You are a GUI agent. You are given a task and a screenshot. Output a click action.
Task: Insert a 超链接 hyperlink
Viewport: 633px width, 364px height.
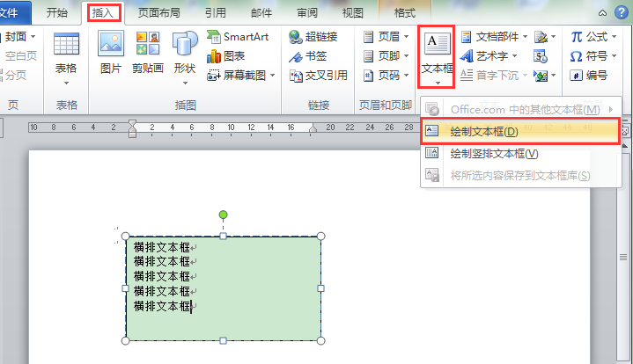[x=313, y=37]
